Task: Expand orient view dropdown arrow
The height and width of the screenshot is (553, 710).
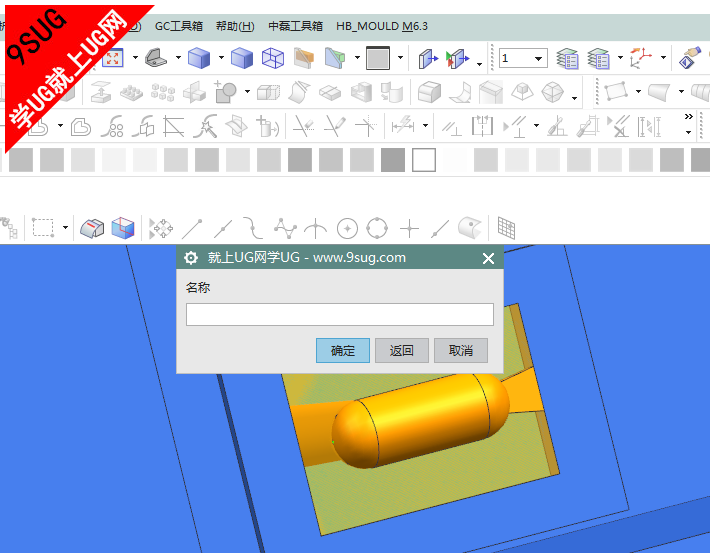Action: pos(178,58)
